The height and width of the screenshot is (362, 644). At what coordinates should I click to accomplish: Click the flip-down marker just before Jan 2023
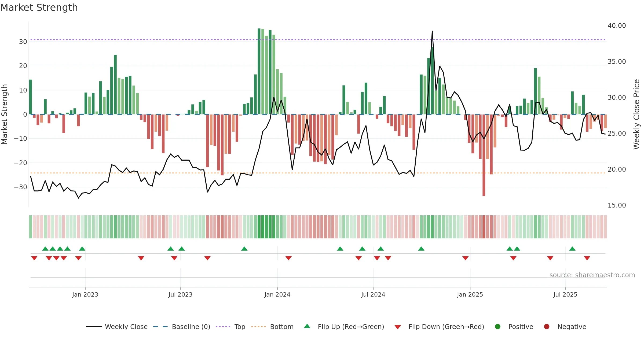coord(78,258)
